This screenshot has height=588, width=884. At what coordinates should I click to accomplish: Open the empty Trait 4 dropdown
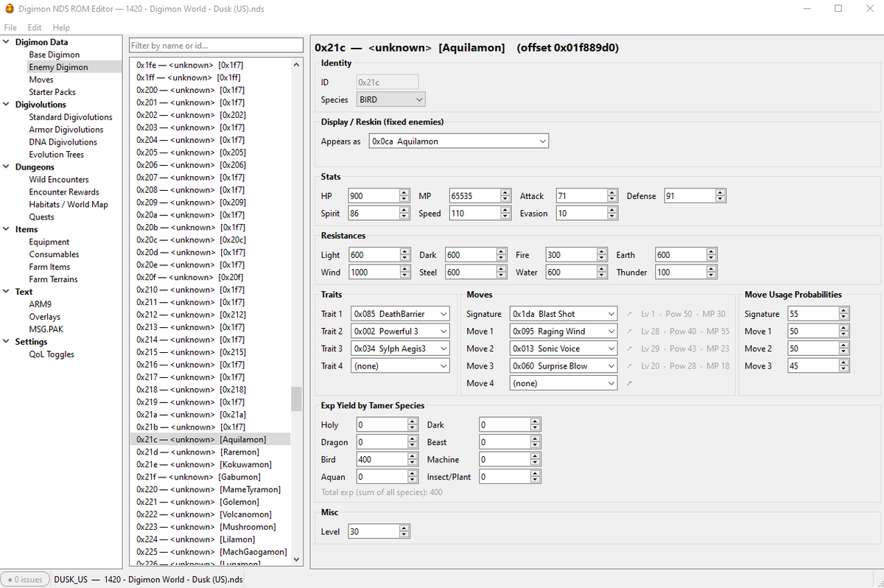point(400,366)
